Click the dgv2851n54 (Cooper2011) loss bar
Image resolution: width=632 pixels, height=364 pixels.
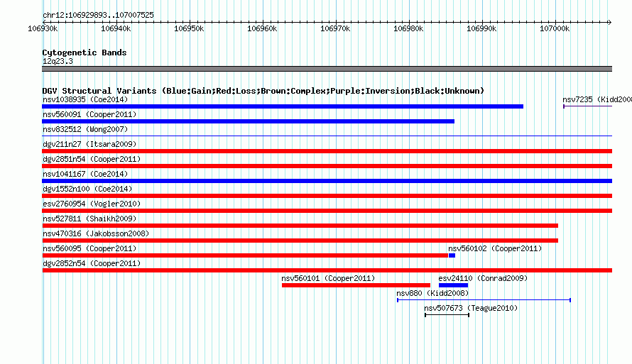327,166
